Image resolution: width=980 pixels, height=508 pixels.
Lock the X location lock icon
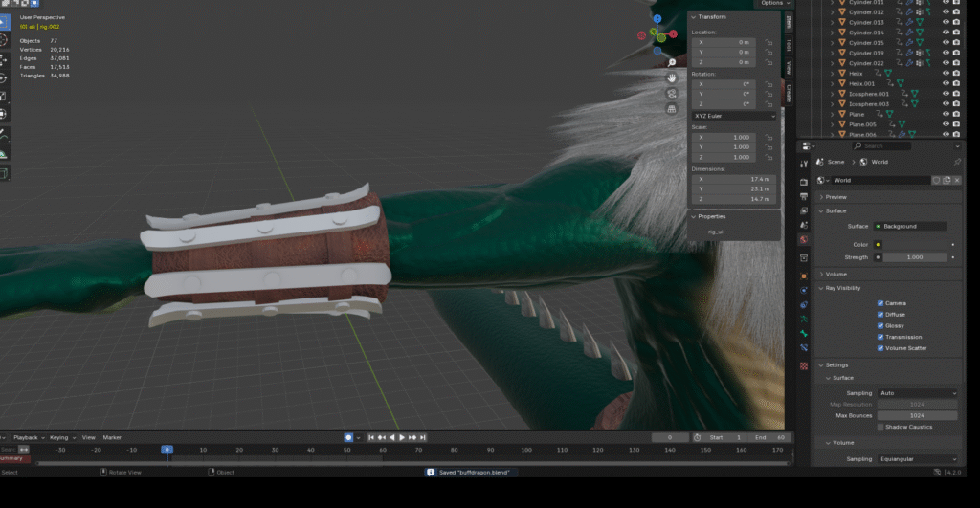[x=768, y=42]
